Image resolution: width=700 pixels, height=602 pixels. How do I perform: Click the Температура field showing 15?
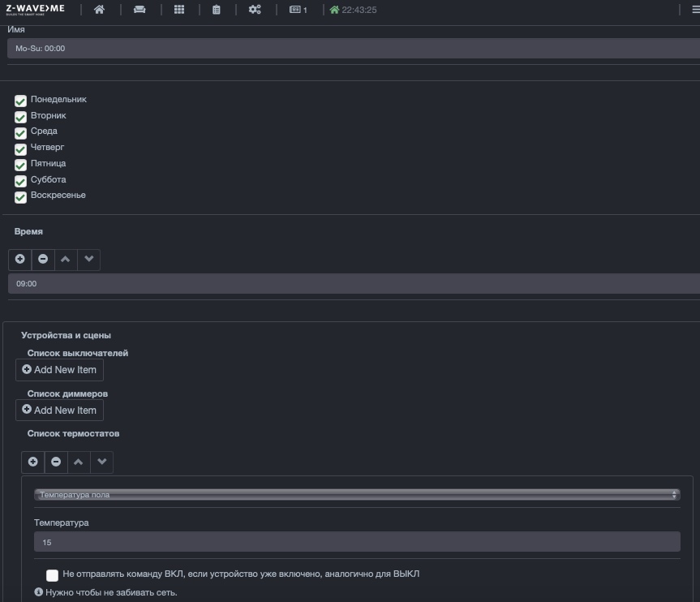click(357, 542)
